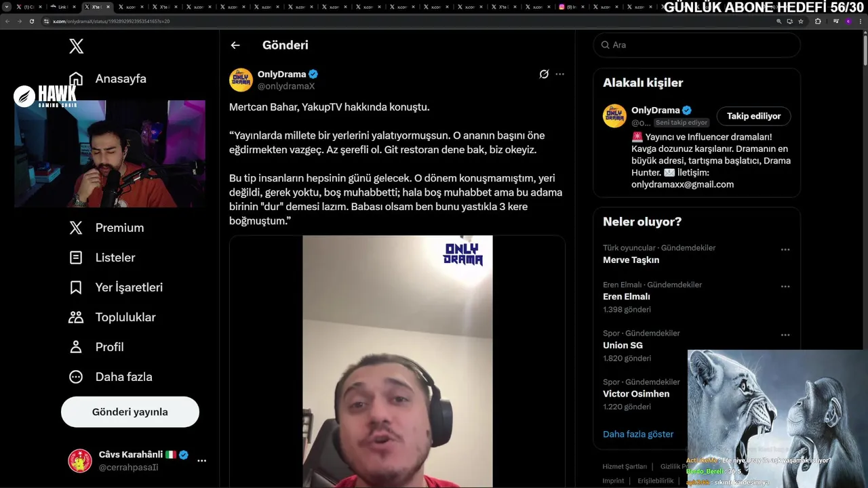Viewport: 868px width, 488px height.
Task: Open Eren Elmalı trending topic
Action: click(627, 296)
